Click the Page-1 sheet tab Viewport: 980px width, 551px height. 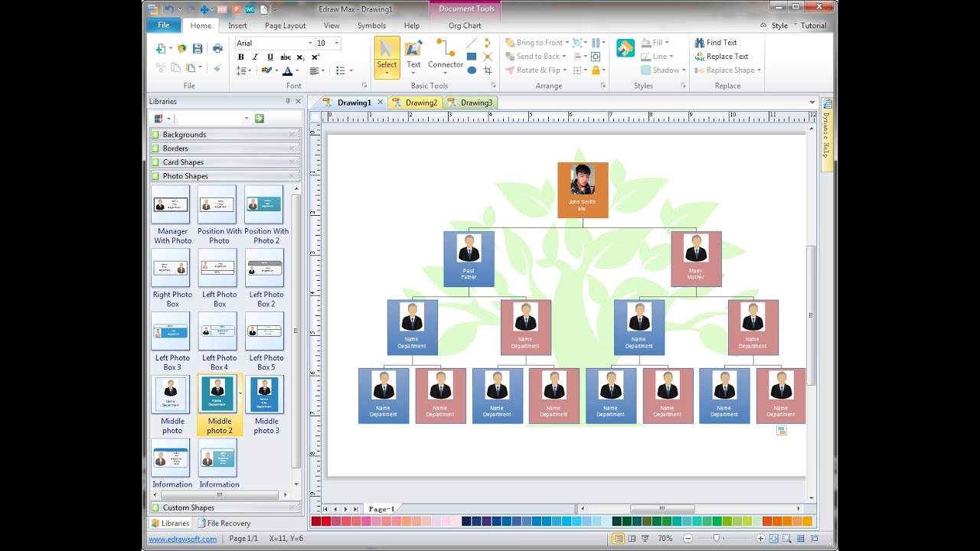click(381, 509)
